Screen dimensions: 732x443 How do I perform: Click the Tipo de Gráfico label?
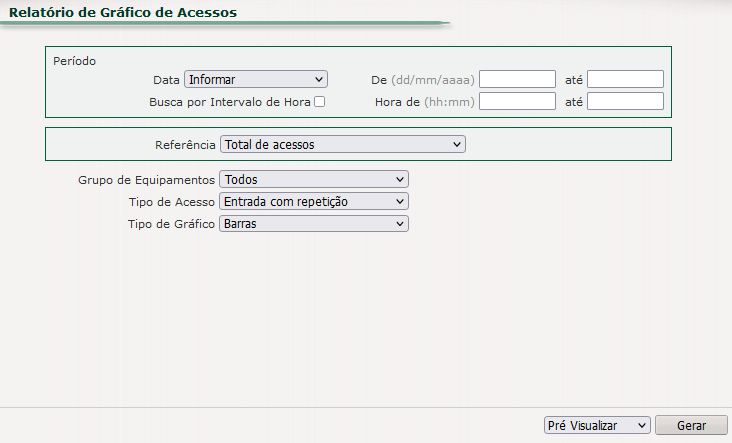(171, 224)
